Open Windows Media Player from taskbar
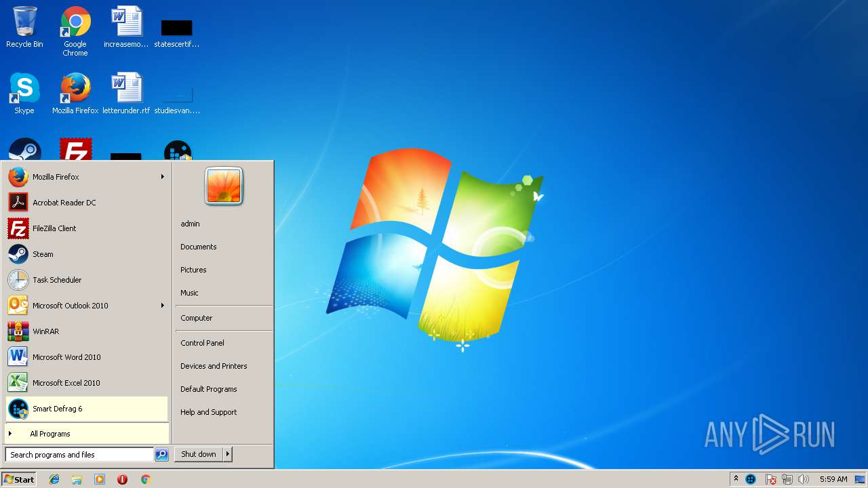 point(100,479)
